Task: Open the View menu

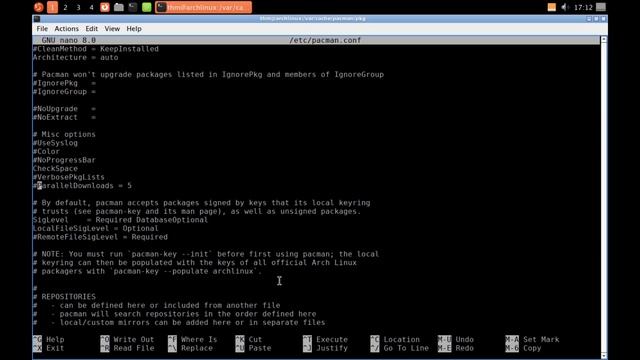Action: click(112, 29)
